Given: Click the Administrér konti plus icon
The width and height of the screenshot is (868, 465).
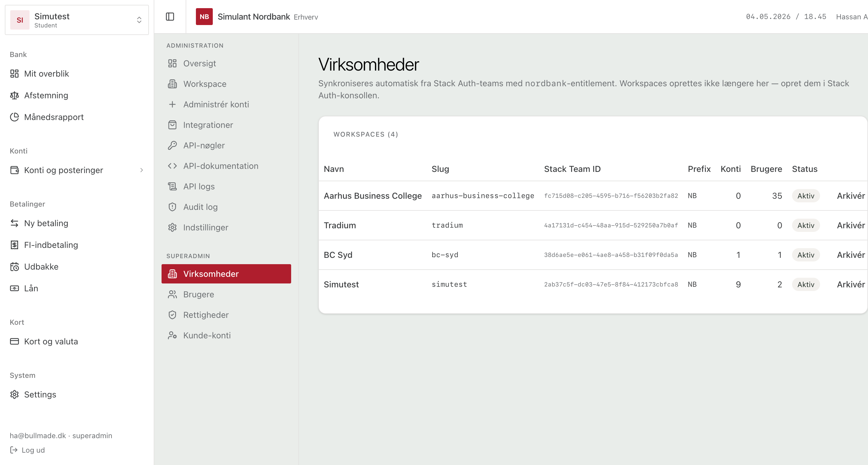Looking at the screenshot, I should pos(172,105).
